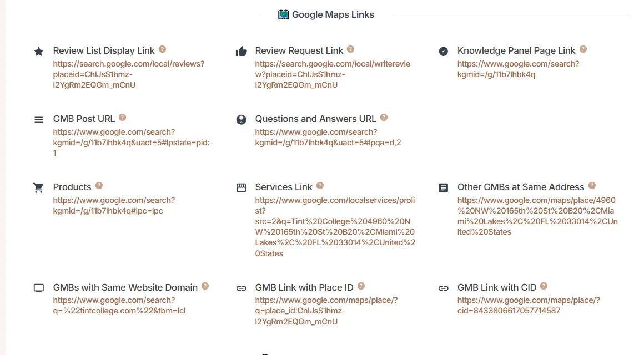Open the Questions and Answers URL link

point(328,138)
